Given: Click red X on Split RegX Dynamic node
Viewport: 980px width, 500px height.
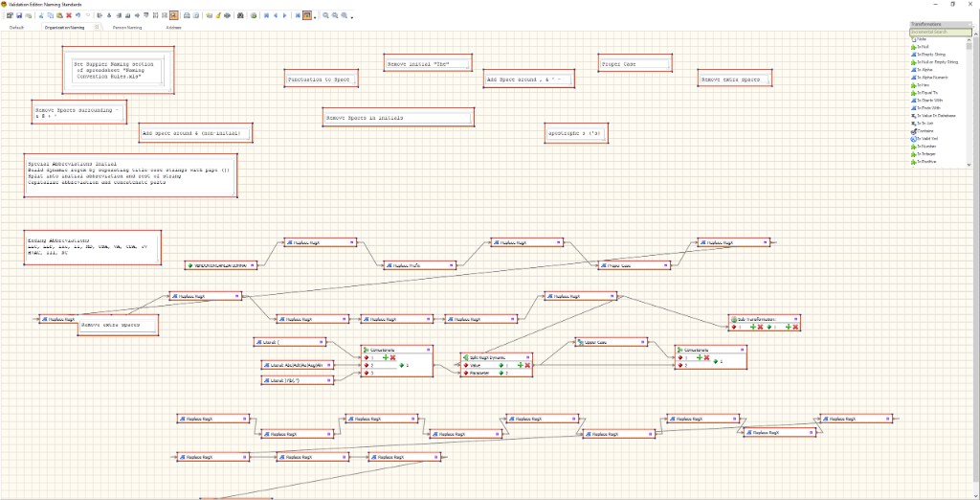Looking at the screenshot, I should pyautogui.click(x=528, y=365).
